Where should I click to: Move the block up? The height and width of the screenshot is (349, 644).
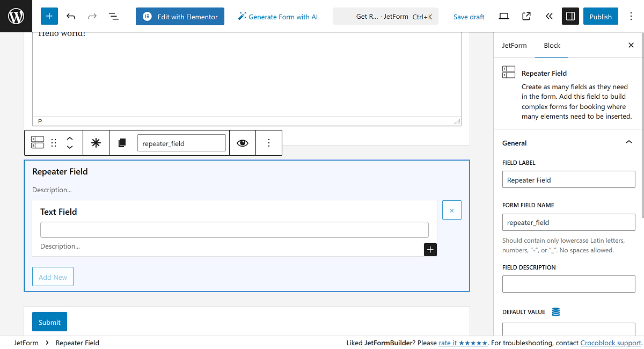coord(70,139)
